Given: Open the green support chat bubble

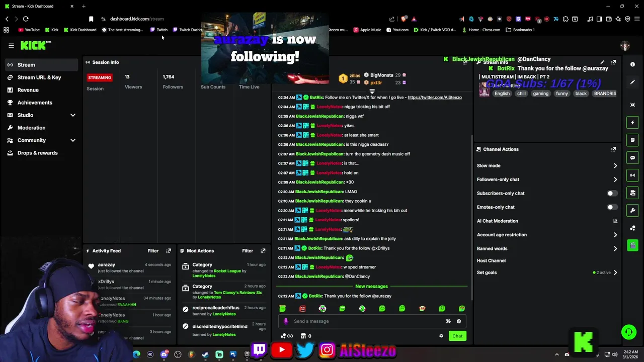Looking at the screenshot, I should (x=628, y=332).
